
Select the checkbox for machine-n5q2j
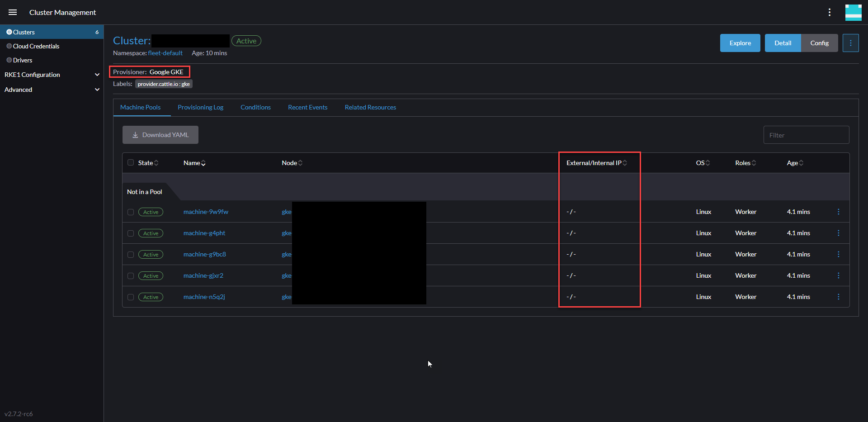click(x=130, y=297)
